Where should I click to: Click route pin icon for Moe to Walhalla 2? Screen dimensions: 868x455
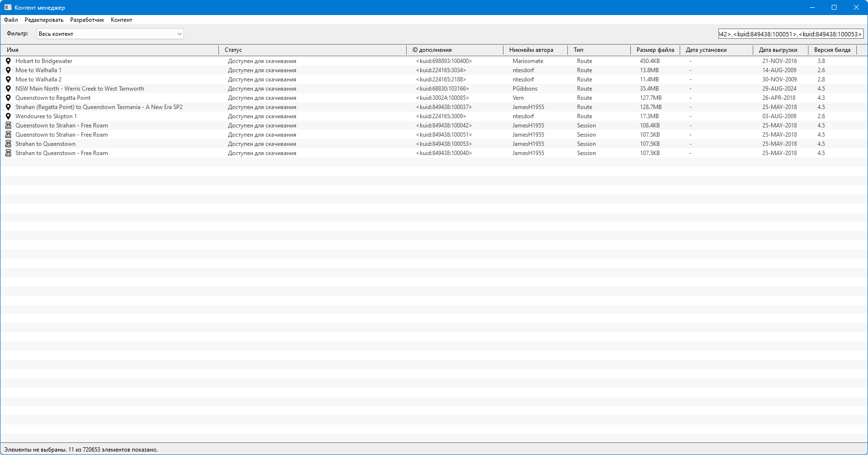click(8, 79)
